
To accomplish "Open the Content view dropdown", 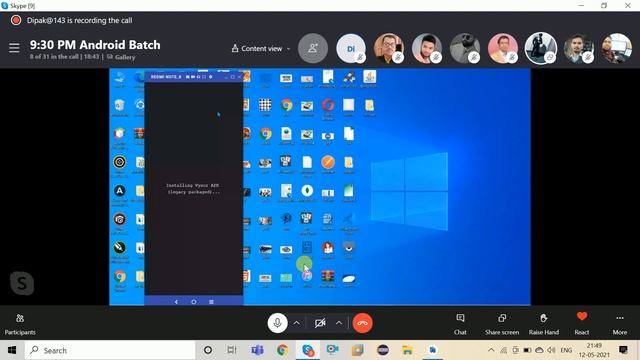I will tap(261, 49).
